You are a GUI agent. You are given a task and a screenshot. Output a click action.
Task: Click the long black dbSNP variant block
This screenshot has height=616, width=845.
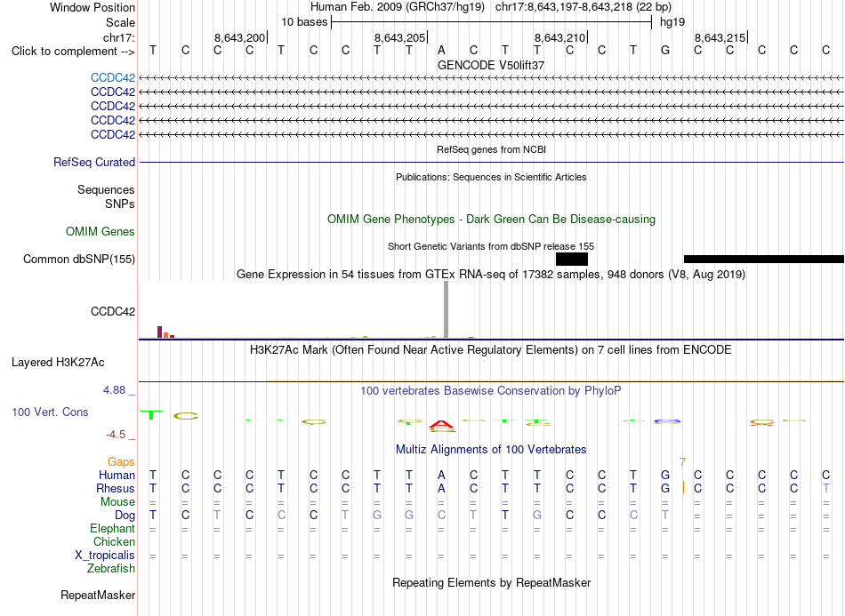764,259
